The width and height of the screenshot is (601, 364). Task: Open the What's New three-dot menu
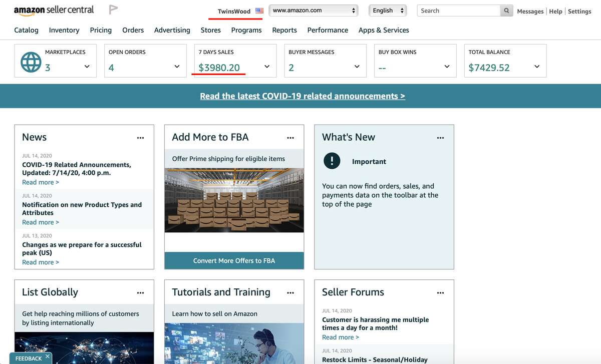pos(440,138)
